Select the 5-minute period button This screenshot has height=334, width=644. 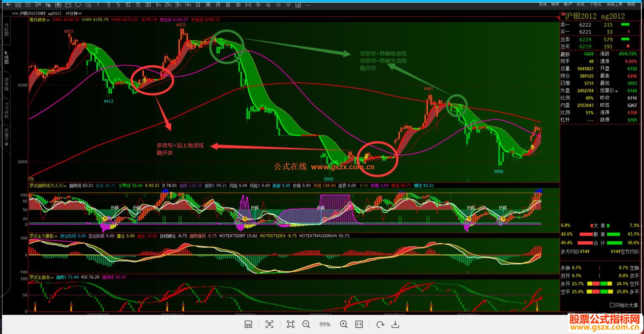[118, 5]
